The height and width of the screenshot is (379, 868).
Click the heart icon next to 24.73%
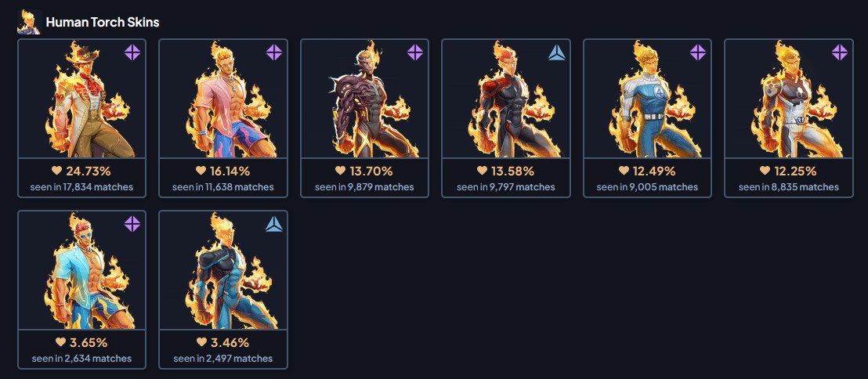coord(57,171)
